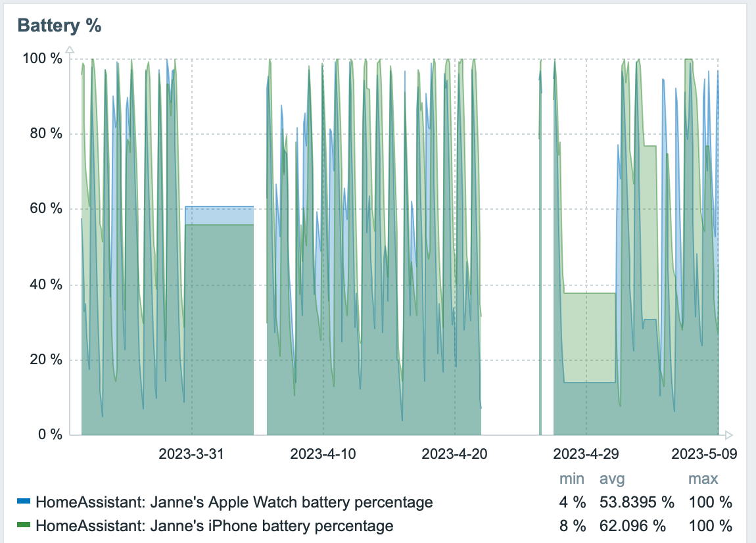
Task: Click the 2023-5-09 date label on the X axis
Action: 703,454
